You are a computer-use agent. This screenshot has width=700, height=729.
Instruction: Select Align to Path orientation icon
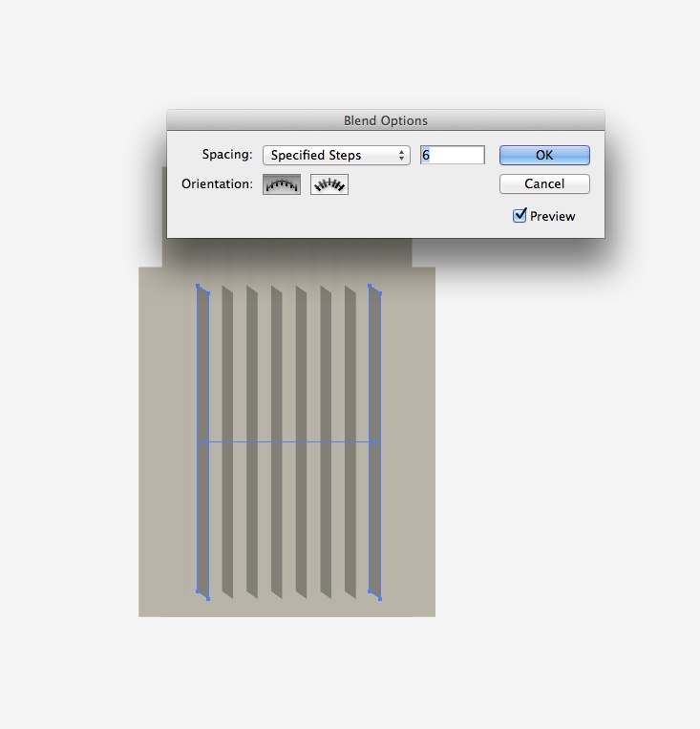[329, 184]
